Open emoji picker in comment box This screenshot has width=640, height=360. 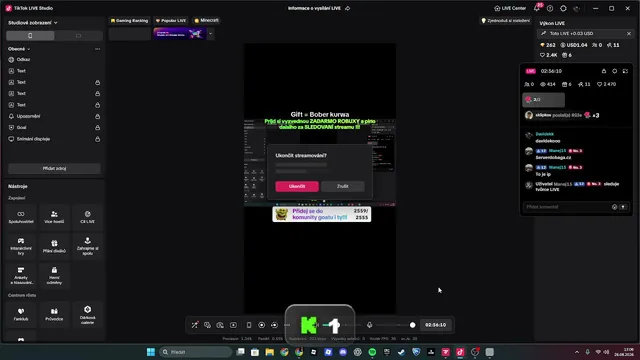[x=614, y=207]
